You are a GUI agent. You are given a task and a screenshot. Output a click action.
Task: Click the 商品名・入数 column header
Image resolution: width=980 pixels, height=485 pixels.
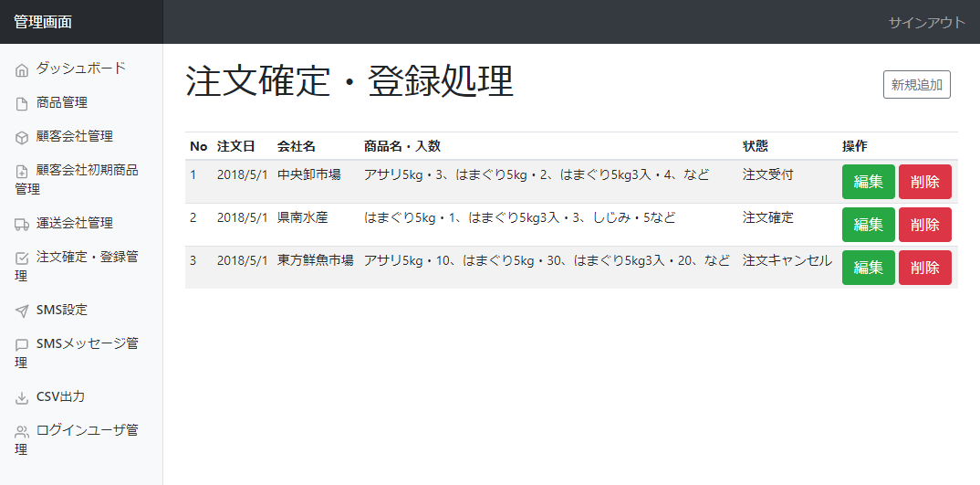click(402, 146)
